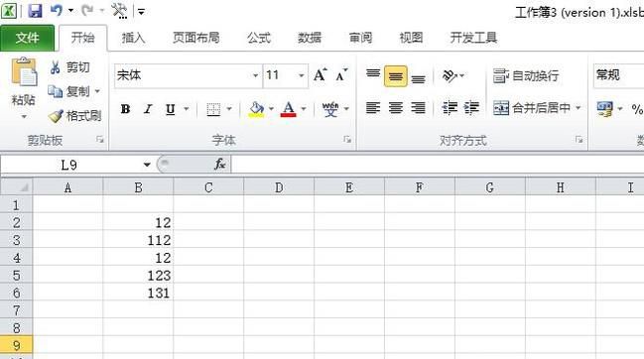The width and height of the screenshot is (644, 359).
Task: Open the font size 11 dropdown
Action: [x=301, y=75]
